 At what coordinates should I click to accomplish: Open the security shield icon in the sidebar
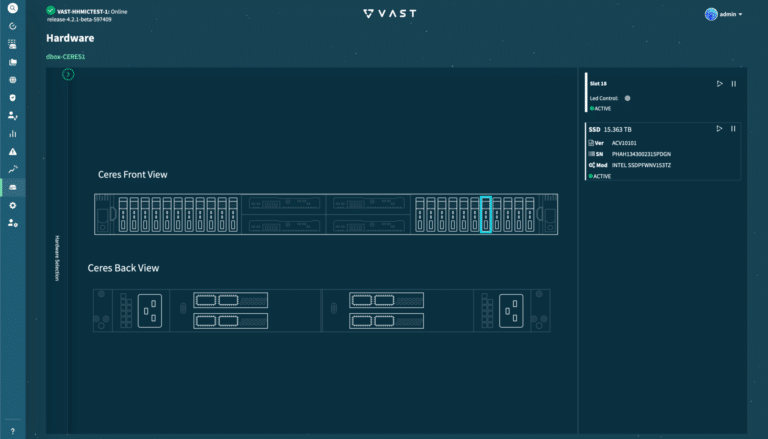[x=13, y=98]
